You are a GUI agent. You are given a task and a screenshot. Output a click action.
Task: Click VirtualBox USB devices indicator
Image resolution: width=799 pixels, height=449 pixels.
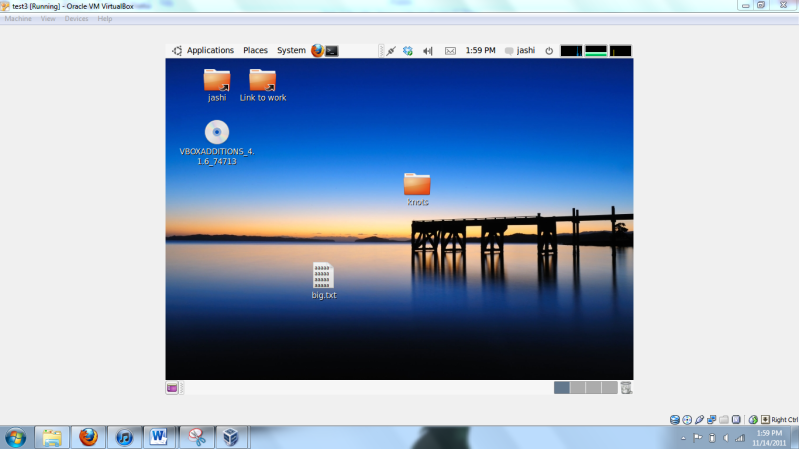point(699,419)
